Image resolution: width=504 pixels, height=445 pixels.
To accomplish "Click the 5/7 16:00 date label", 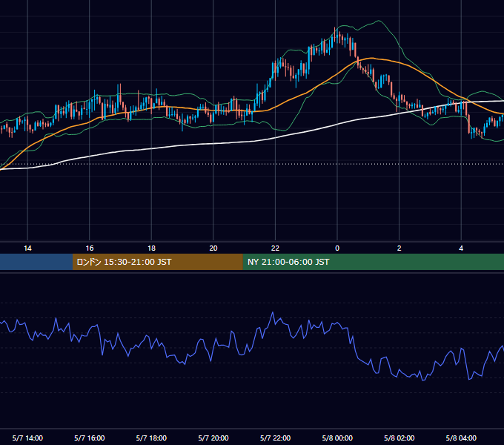I will click(x=90, y=438).
